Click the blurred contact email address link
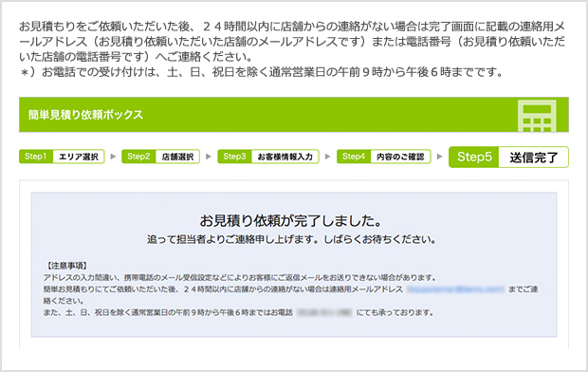This screenshot has height=372, width=588. tap(455, 289)
